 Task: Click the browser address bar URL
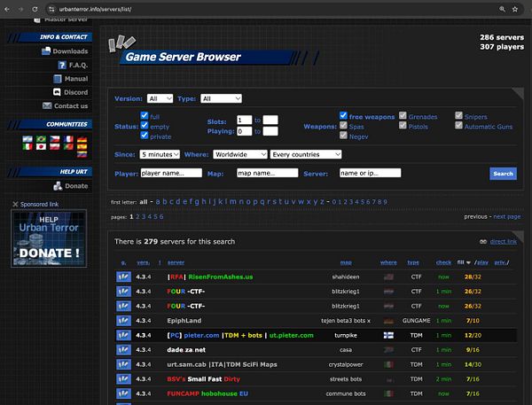pos(96,9)
